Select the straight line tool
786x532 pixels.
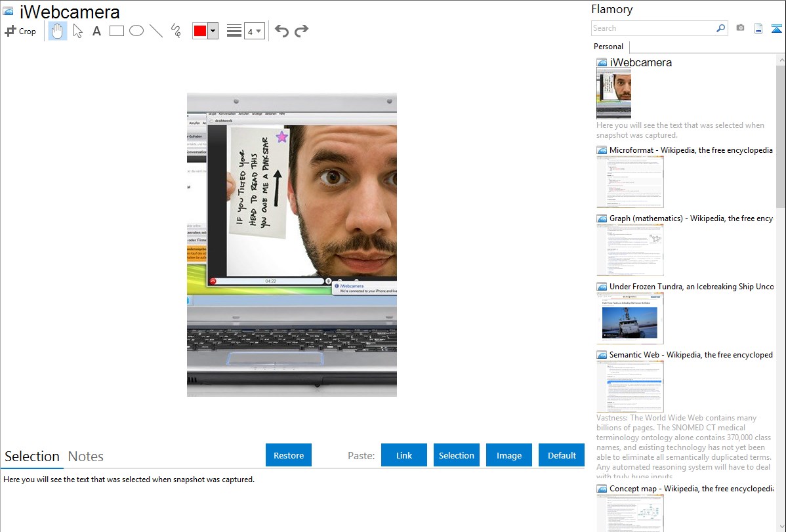(156, 31)
